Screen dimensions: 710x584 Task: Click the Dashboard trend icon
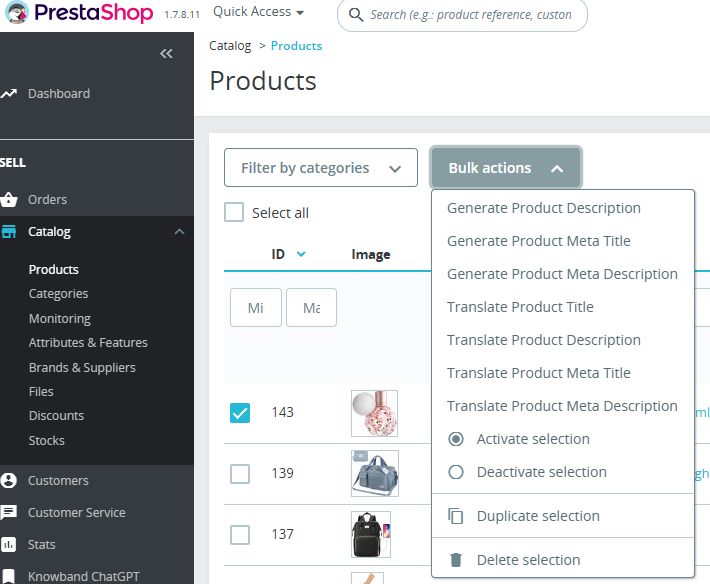tap(9, 94)
